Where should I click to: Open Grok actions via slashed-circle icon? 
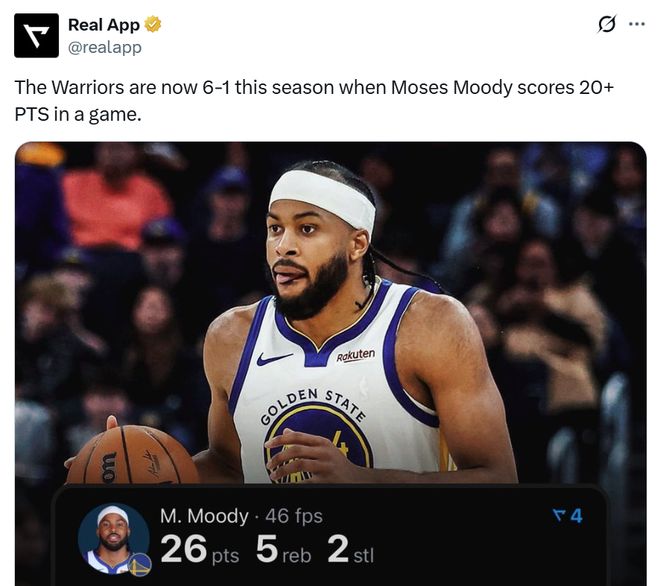point(606,25)
